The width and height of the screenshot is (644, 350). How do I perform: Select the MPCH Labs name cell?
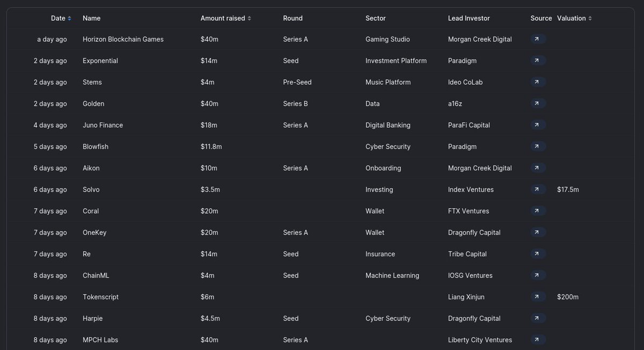click(100, 340)
